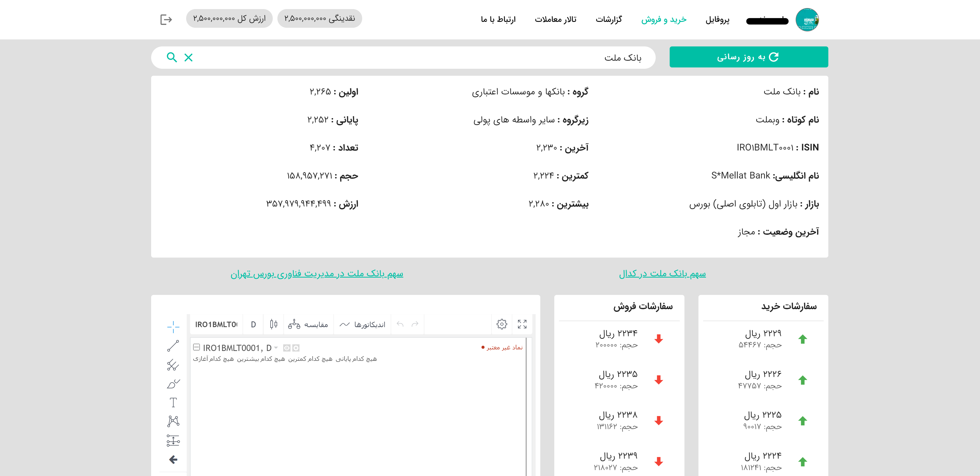980x476 pixels.
Task: Open the D timeframe interval selector
Action: pos(253,325)
